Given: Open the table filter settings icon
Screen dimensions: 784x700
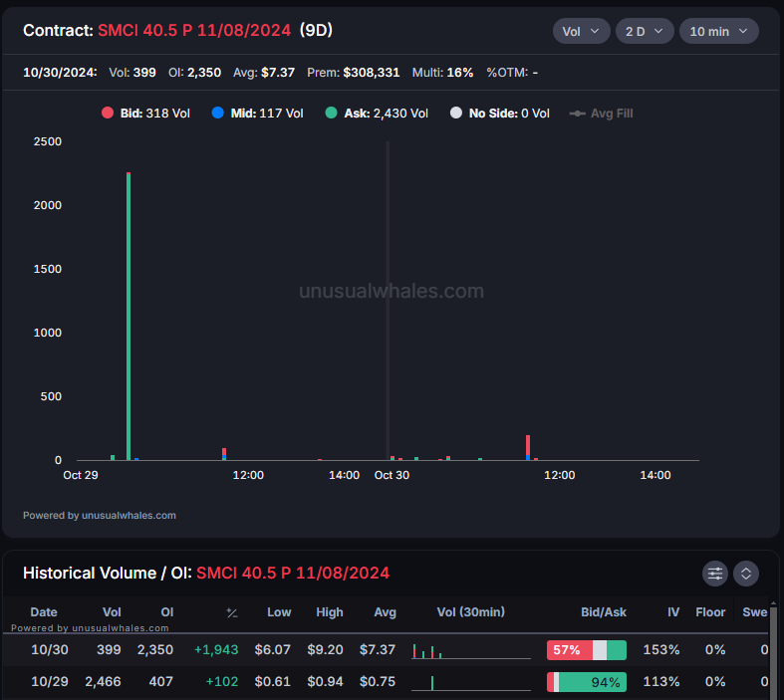Looking at the screenshot, I should pos(715,574).
